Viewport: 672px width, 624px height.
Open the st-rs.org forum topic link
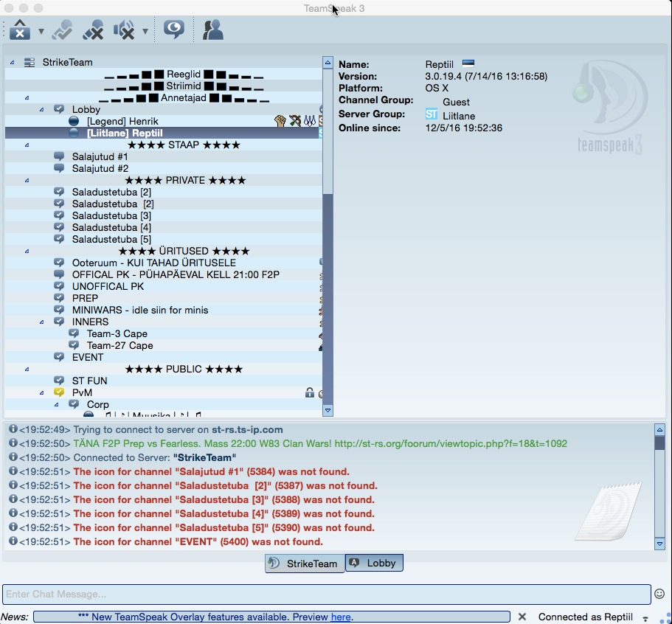pos(451,443)
